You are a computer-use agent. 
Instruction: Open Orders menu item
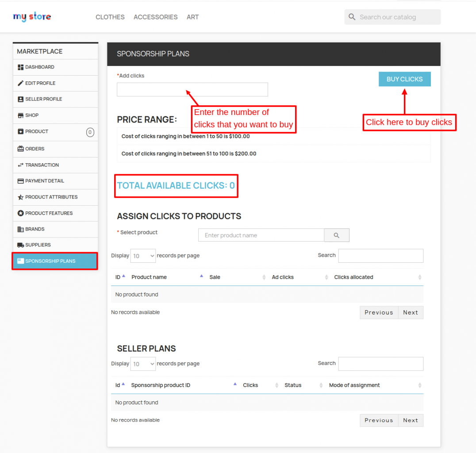point(55,149)
